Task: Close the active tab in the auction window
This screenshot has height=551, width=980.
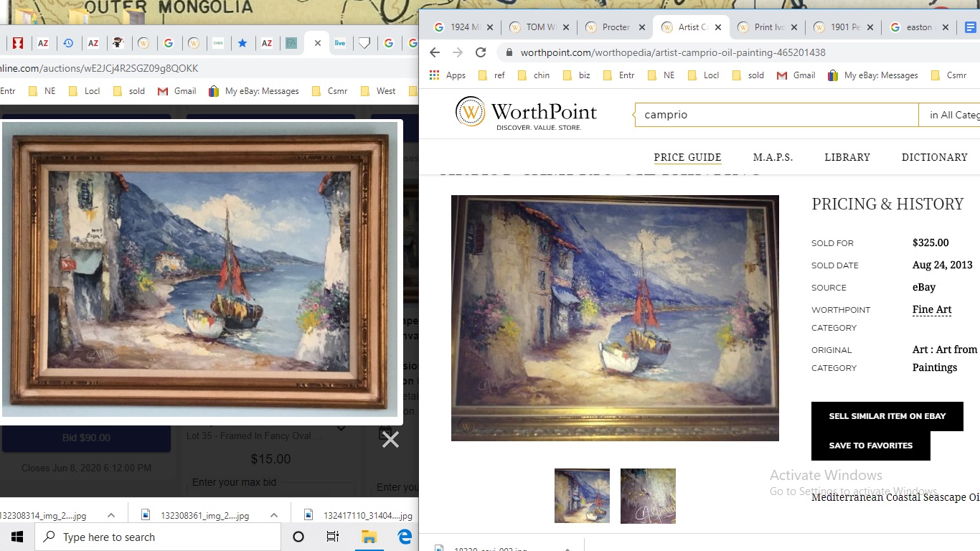Action: pyautogui.click(x=318, y=43)
